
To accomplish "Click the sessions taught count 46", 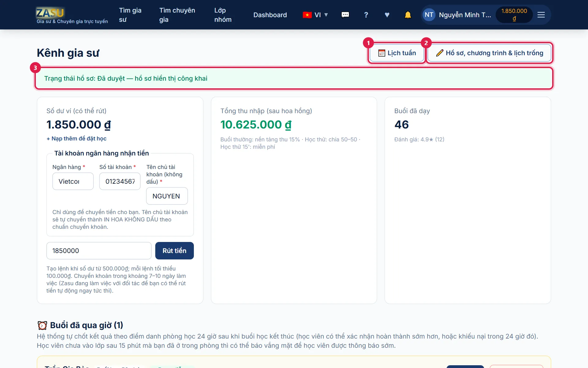I will tap(401, 125).
